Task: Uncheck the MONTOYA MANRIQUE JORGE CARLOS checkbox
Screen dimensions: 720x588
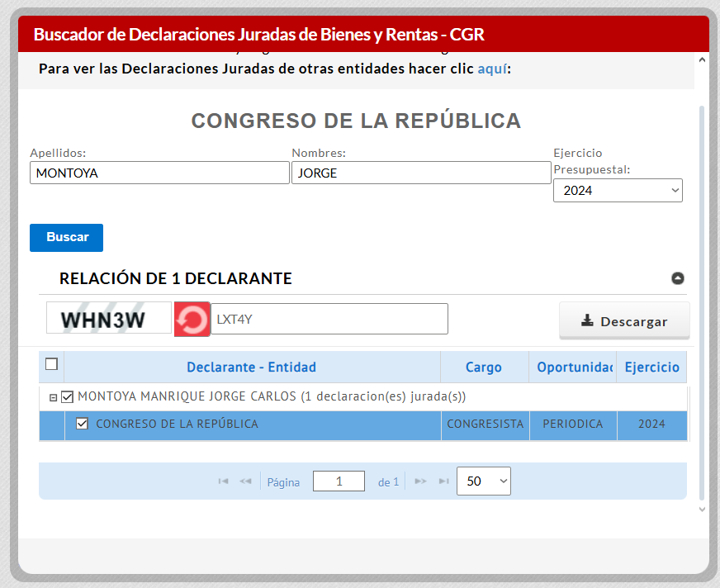Action: [67, 397]
